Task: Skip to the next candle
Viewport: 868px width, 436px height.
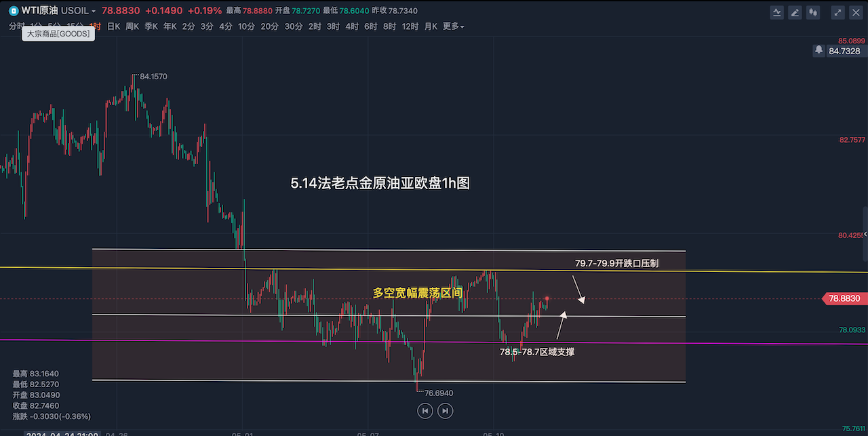Action: (x=445, y=410)
